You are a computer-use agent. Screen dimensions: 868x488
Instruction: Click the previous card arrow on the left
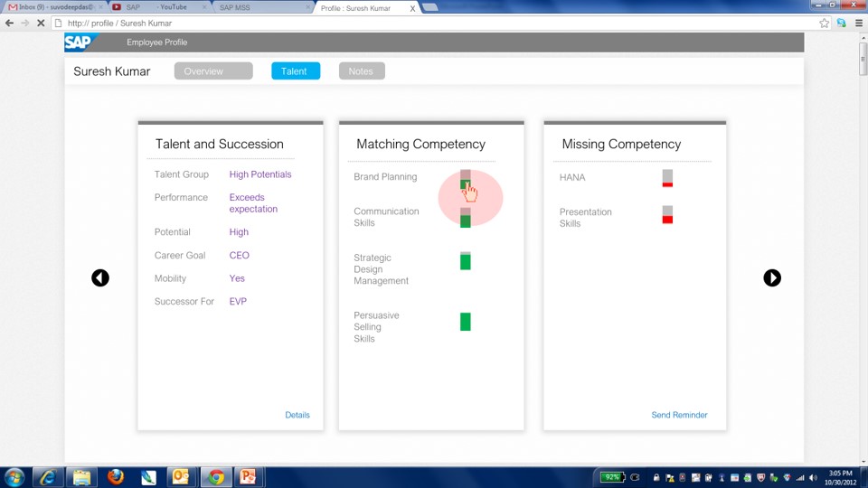[x=100, y=278]
